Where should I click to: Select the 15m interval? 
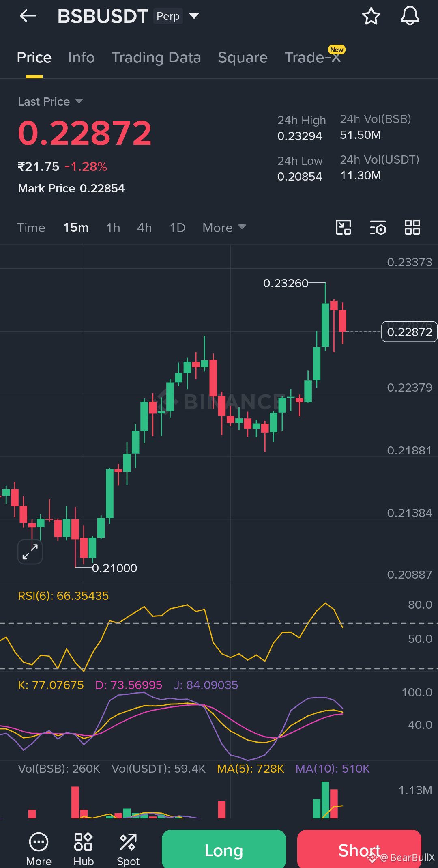(76, 228)
